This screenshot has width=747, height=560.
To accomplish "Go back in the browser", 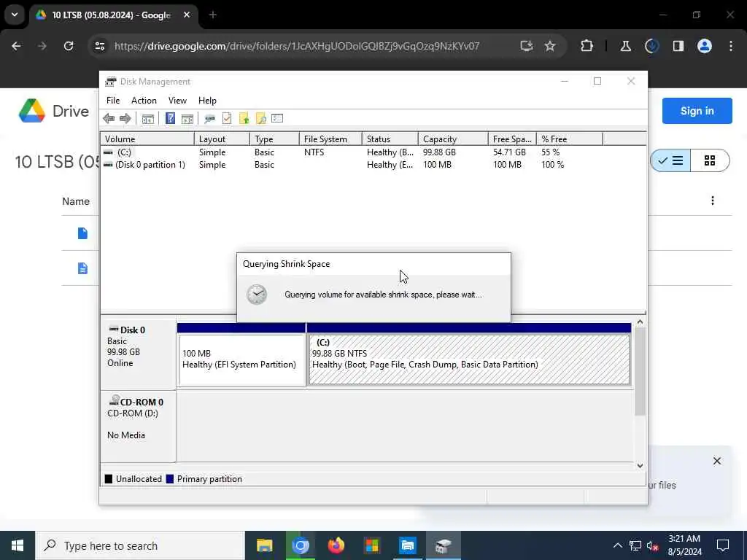I will [16, 46].
